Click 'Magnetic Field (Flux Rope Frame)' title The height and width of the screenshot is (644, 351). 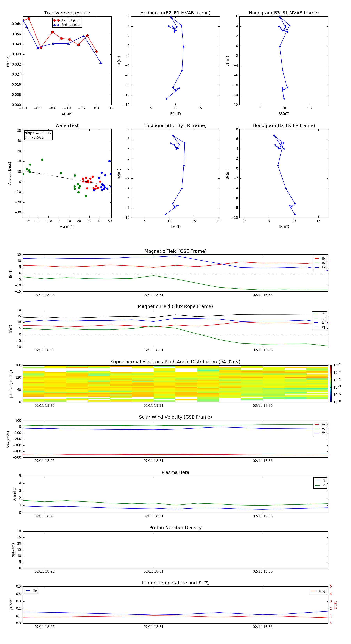(175, 307)
